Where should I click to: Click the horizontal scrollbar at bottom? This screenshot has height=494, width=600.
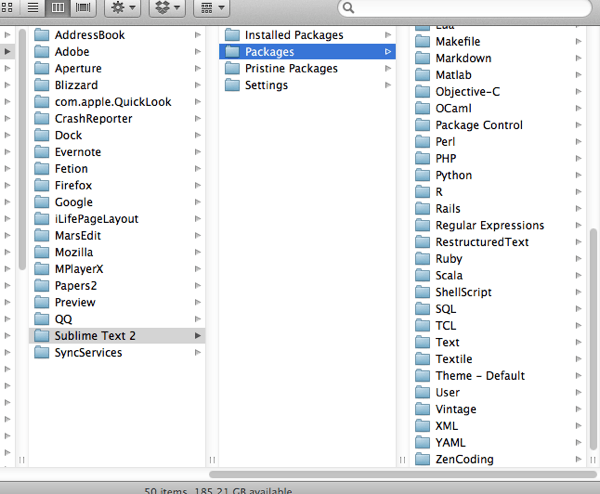pos(403,474)
